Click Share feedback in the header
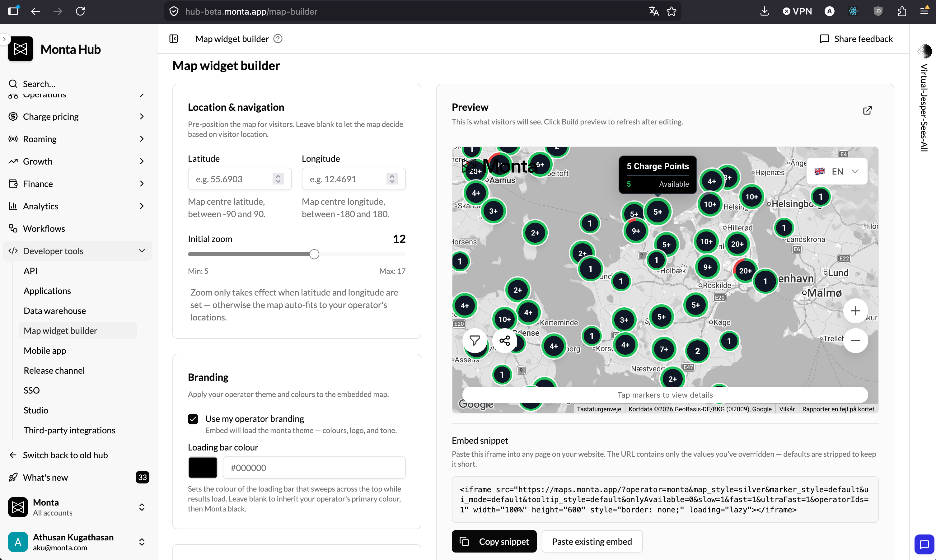Image resolution: width=936 pixels, height=560 pixels. [x=856, y=39]
